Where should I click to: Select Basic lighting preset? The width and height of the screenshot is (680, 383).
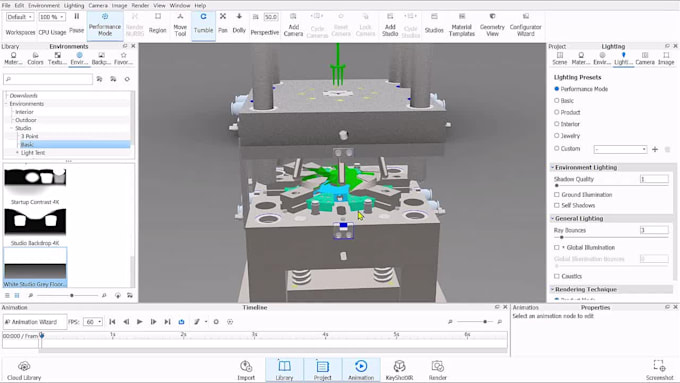tap(556, 101)
